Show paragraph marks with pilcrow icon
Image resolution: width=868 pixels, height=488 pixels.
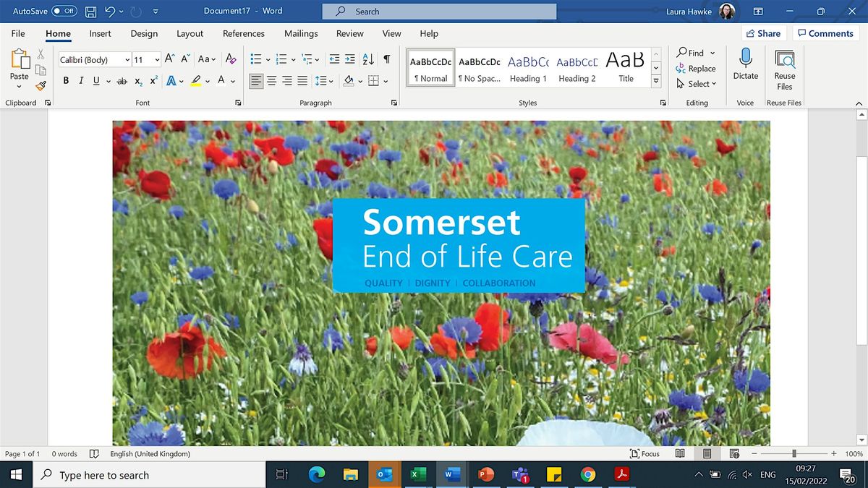click(387, 59)
